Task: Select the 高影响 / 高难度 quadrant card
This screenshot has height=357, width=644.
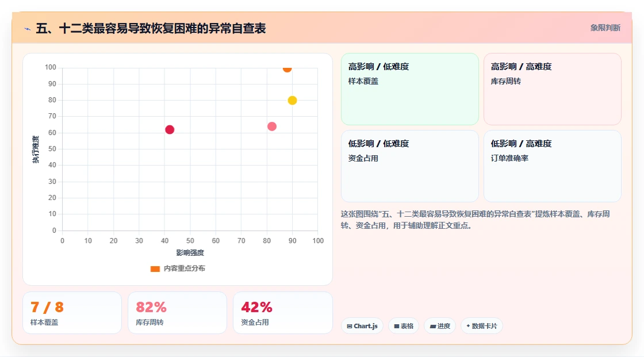Action: 553,89
